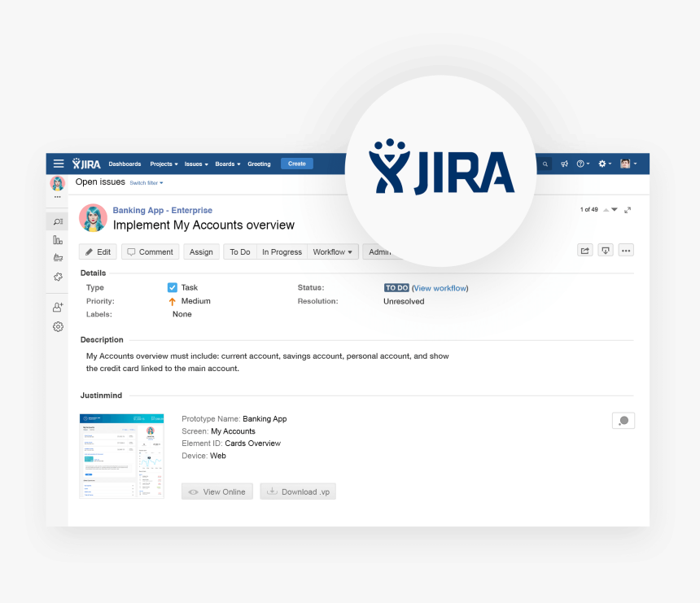Open the feedback megaphone icon

(564, 164)
